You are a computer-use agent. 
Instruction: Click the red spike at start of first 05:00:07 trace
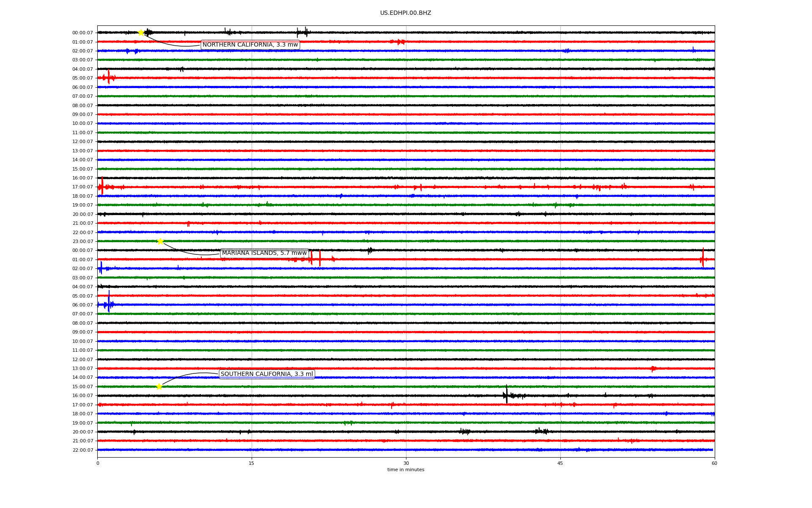coord(109,77)
